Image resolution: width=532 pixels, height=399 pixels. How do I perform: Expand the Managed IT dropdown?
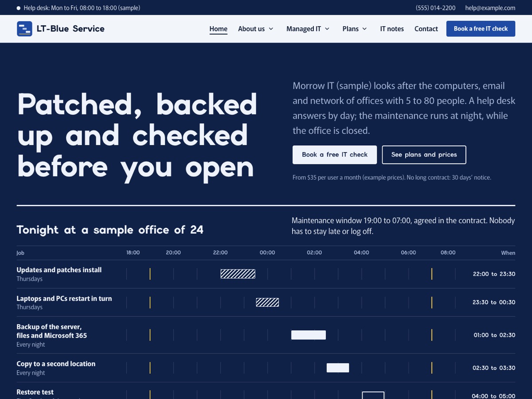tap(308, 29)
